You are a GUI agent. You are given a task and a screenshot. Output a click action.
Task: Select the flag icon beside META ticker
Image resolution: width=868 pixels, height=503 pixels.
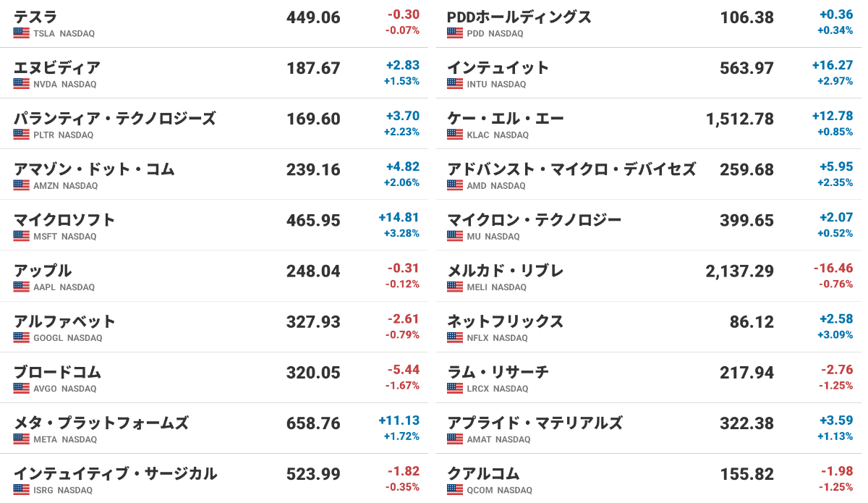pyautogui.click(x=21, y=439)
